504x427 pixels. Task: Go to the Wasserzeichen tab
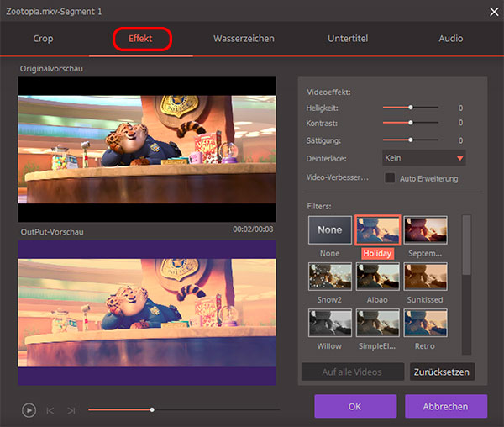(244, 39)
